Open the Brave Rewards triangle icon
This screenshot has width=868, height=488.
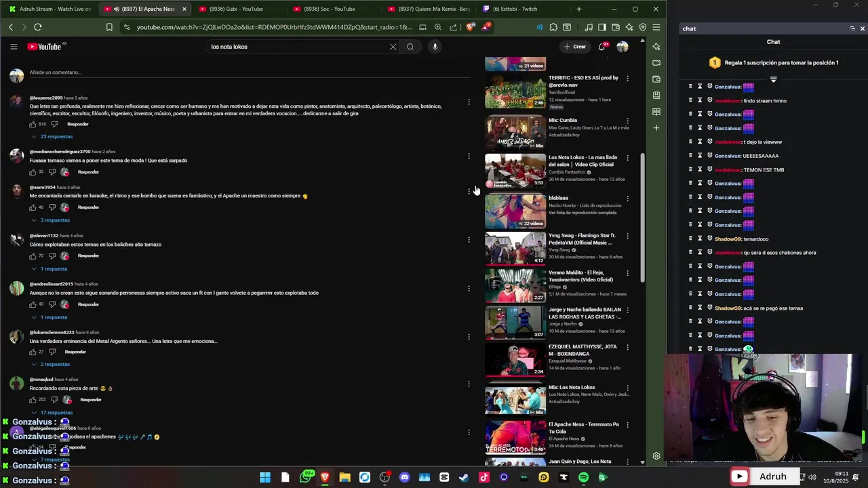click(486, 27)
